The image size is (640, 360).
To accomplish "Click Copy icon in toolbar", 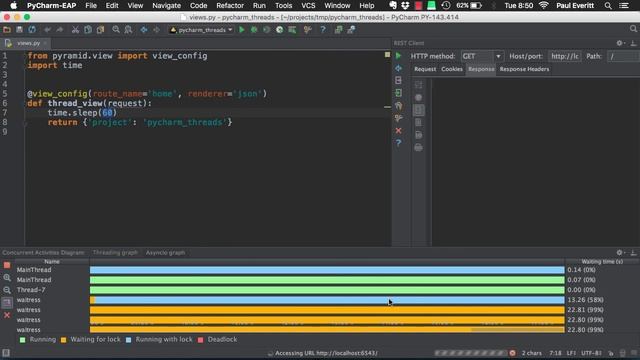I will [88, 29].
